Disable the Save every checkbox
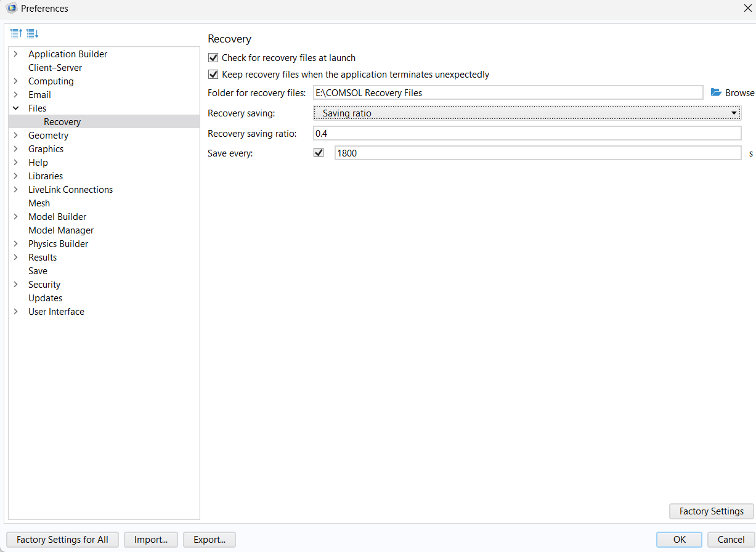The height and width of the screenshot is (552, 756). coord(319,153)
